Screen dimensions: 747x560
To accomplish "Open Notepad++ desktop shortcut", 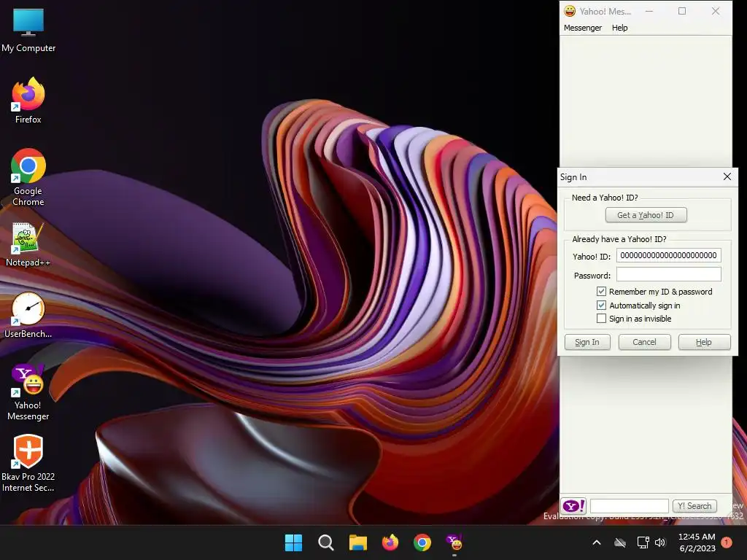I will pos(28,244).
